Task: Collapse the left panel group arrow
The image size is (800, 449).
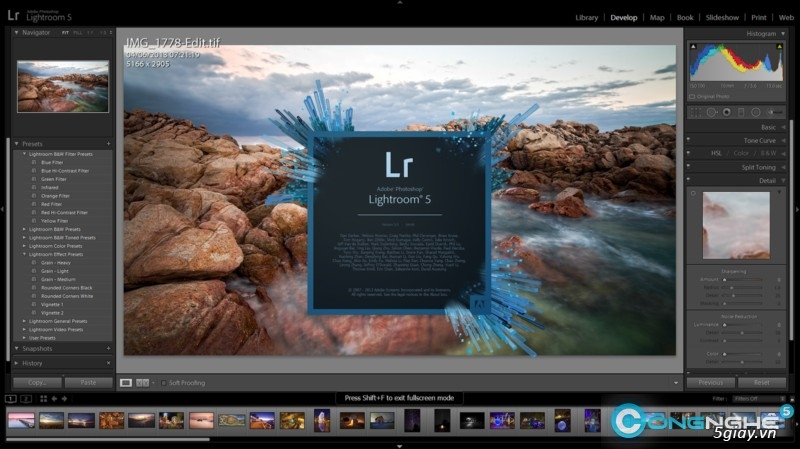Action: [x=2, y=209]
